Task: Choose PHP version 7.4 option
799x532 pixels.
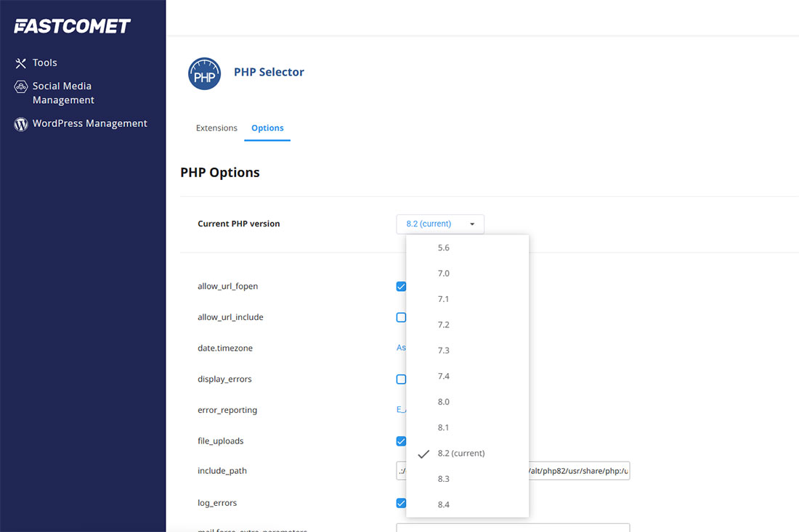Action: point(443,376)
